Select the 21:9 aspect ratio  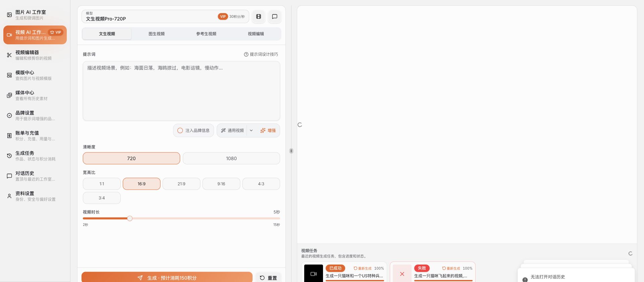click(181, 184)
